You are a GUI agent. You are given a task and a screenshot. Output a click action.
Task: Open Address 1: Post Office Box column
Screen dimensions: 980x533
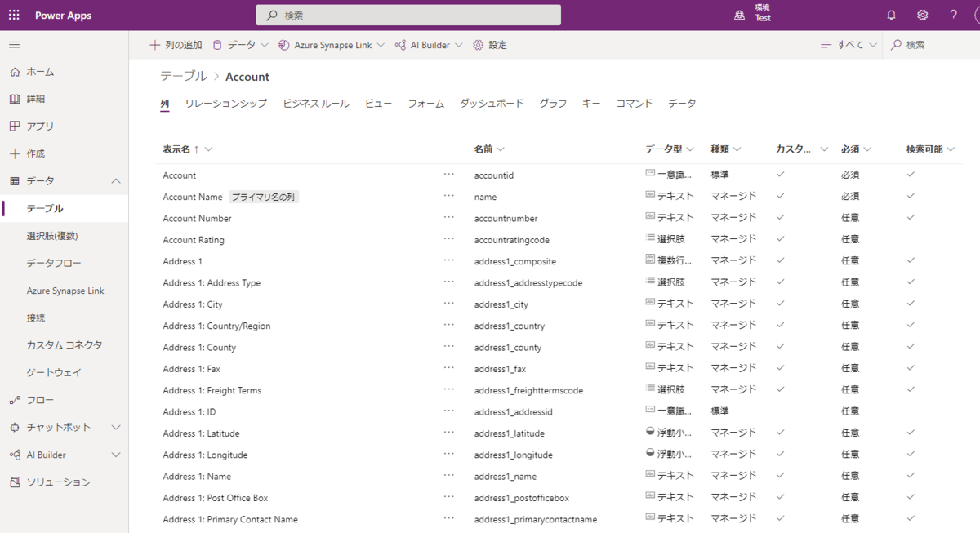[215, 498]
